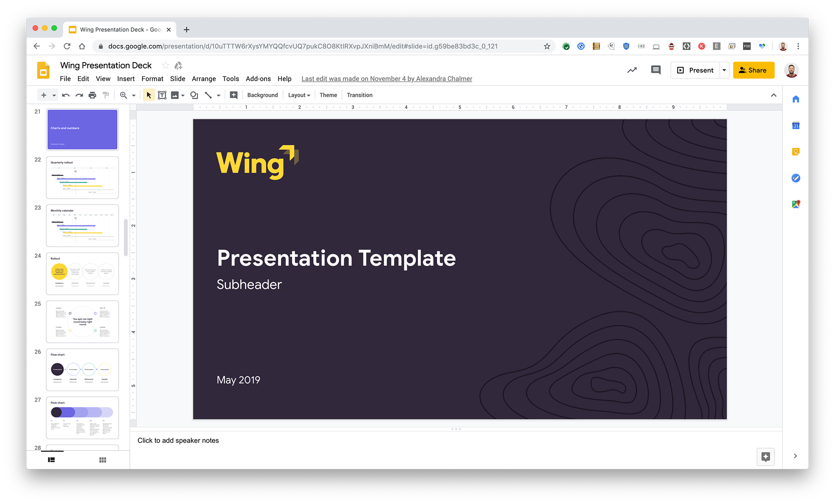Viewport: 835px width, 504px height.
Task: Switch to grid view of slides
Action: coord(103,460)
